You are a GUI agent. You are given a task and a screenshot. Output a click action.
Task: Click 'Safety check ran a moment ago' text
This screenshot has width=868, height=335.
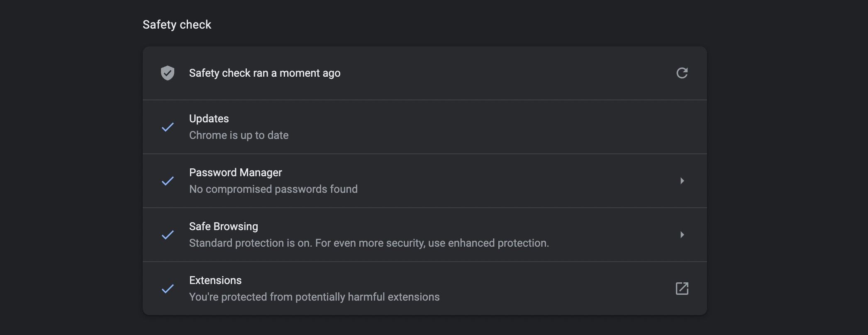[x=265, y=73]
